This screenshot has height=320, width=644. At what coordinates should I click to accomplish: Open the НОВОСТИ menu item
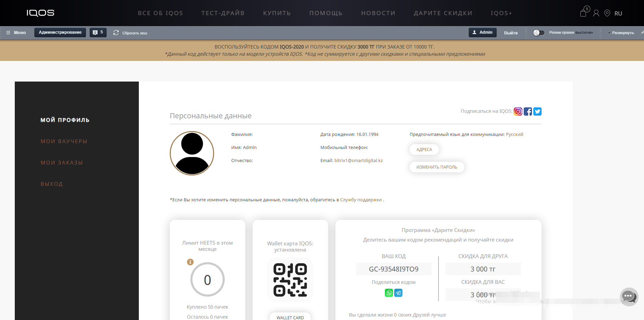[x=378, y=13]
